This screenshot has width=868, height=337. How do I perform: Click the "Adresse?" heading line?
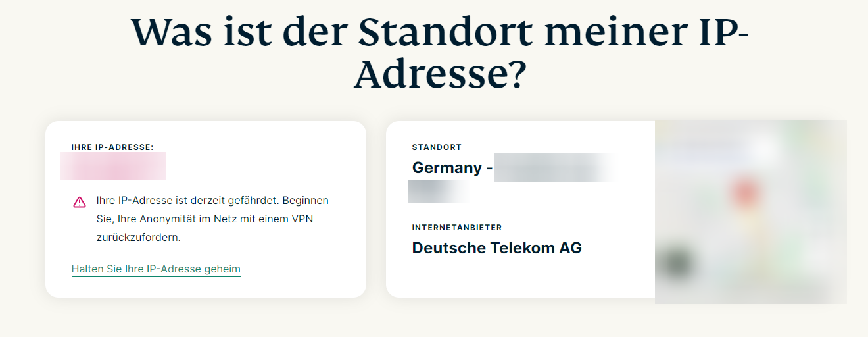[440, 76]
